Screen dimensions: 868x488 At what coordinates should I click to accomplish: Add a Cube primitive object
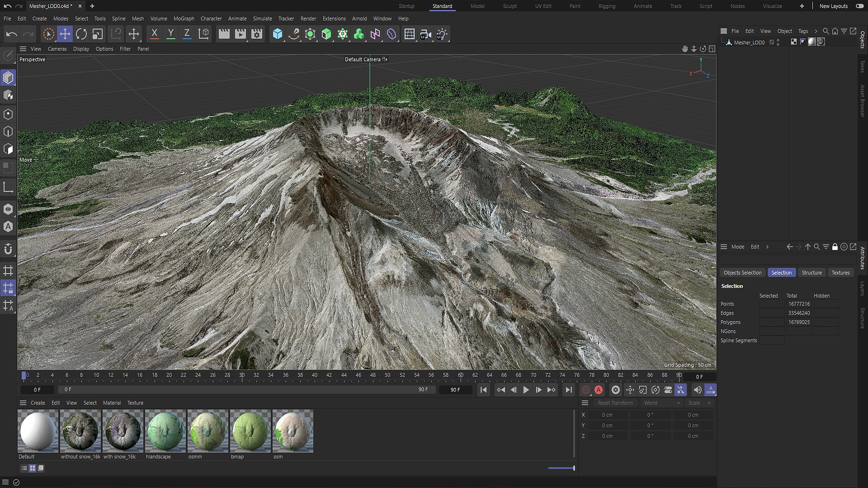pyautogui.click(x=278, y=34)
